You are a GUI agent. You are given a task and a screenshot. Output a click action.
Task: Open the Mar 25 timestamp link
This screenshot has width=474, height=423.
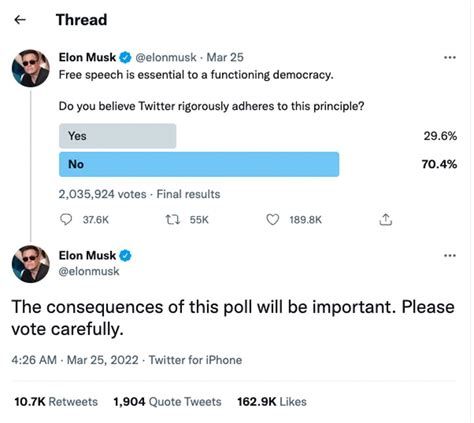pos(225,57)
